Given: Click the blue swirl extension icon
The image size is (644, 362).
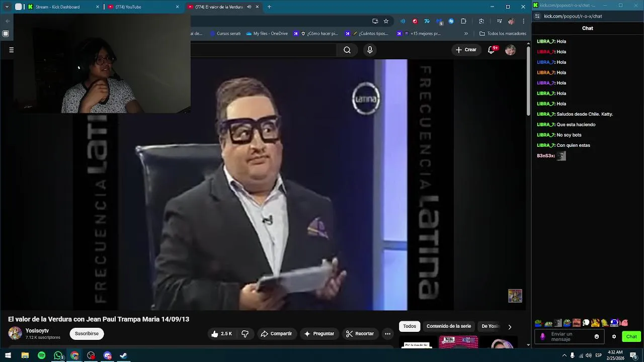Looking at the screenshot, I should [451, 21].
